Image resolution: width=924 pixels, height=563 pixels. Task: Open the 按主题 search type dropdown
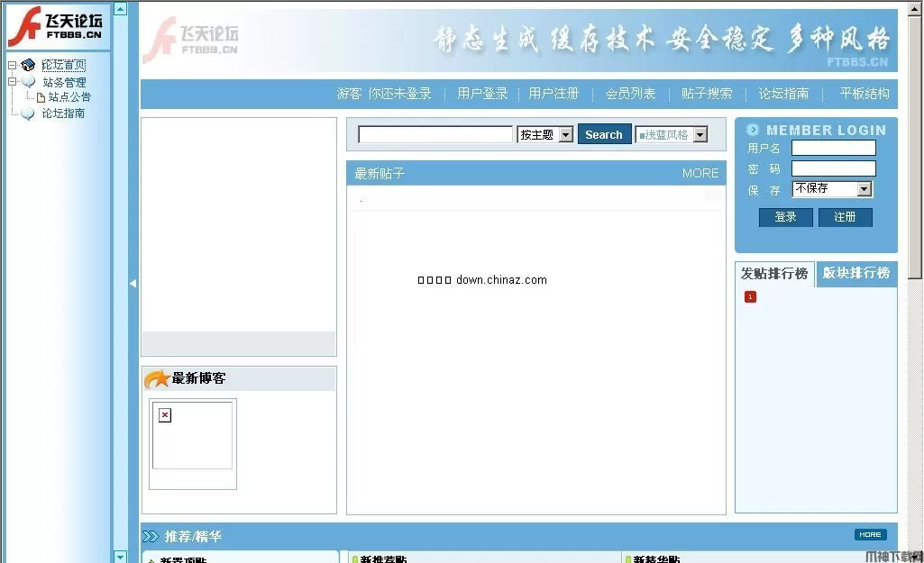(x=566, y=134)
